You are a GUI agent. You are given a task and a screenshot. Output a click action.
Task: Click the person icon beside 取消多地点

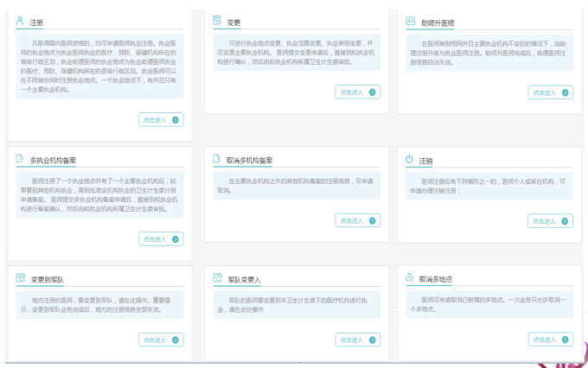click(410, 278)
